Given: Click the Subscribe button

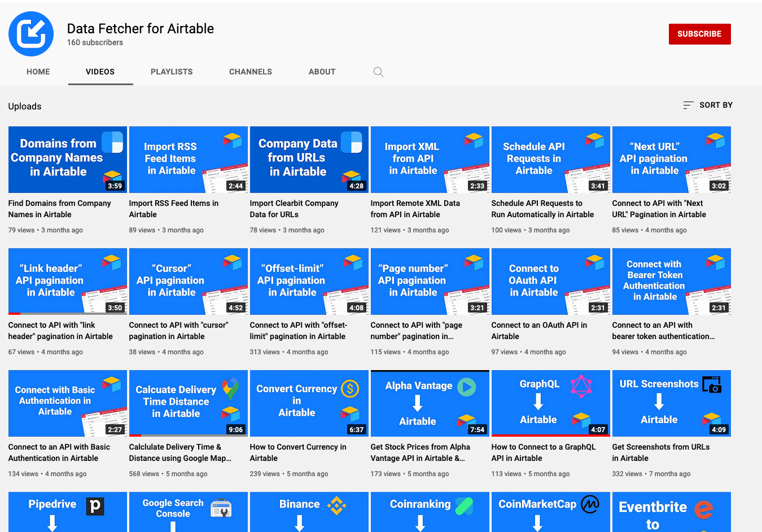Looking at the screenshot, I should point(699,34).
